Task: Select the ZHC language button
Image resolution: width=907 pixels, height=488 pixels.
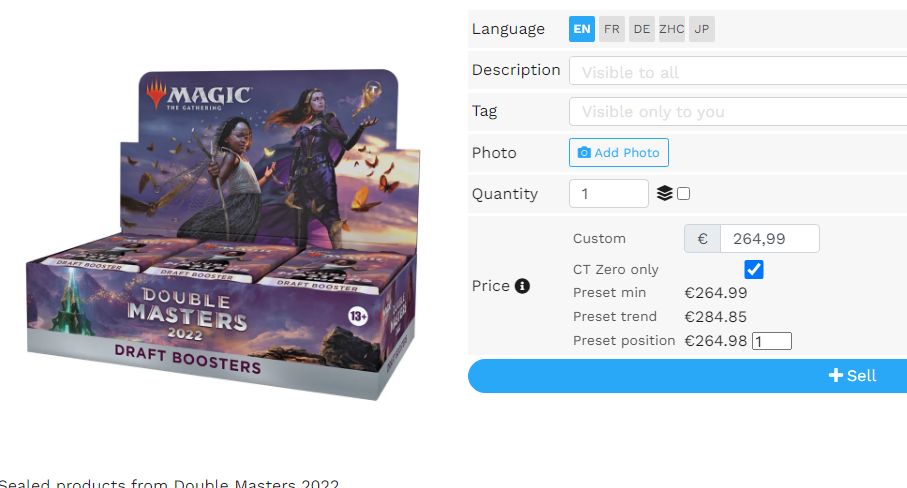Action: (672, 29)
